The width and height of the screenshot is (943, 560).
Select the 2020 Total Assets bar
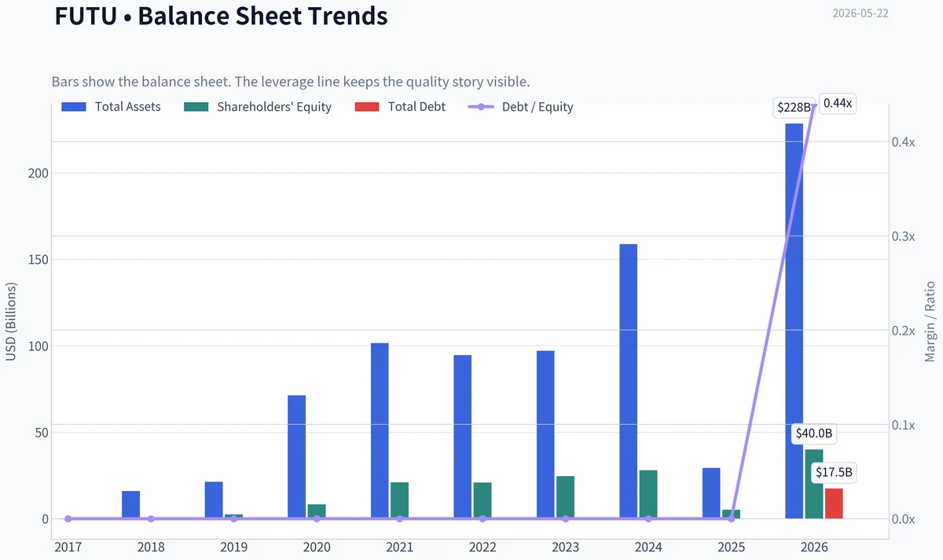(296, 457)
